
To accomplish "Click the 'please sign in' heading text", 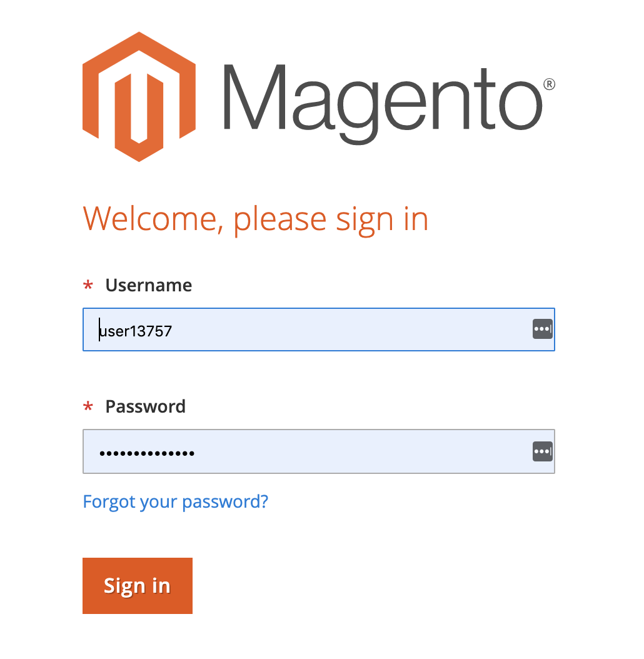I will (x=330, y=221).
